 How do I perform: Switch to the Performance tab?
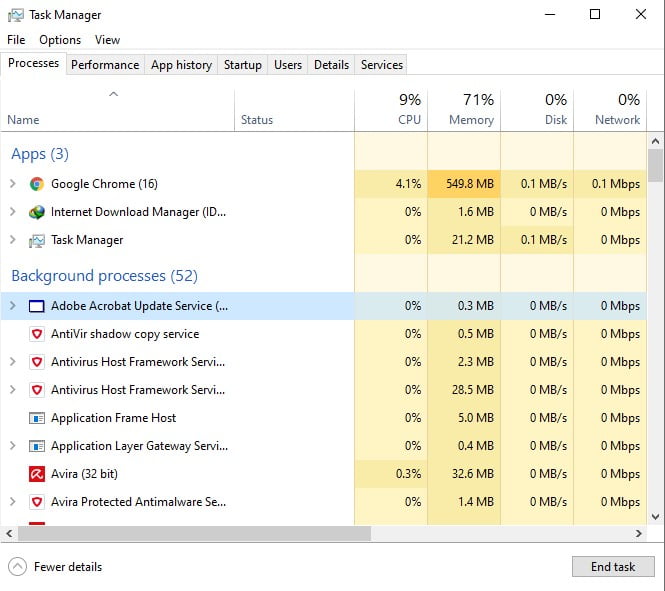(x=105, y=65)
